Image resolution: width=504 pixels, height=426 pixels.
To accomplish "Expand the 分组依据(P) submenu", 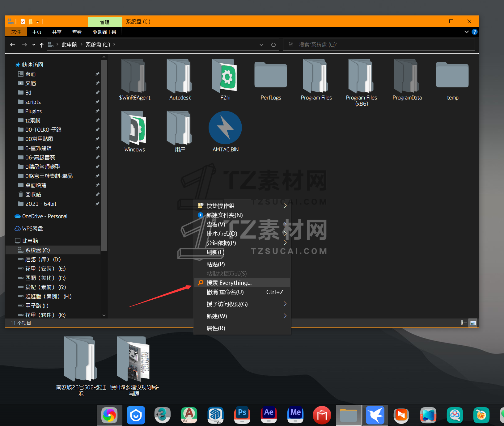I will [242, 243].
